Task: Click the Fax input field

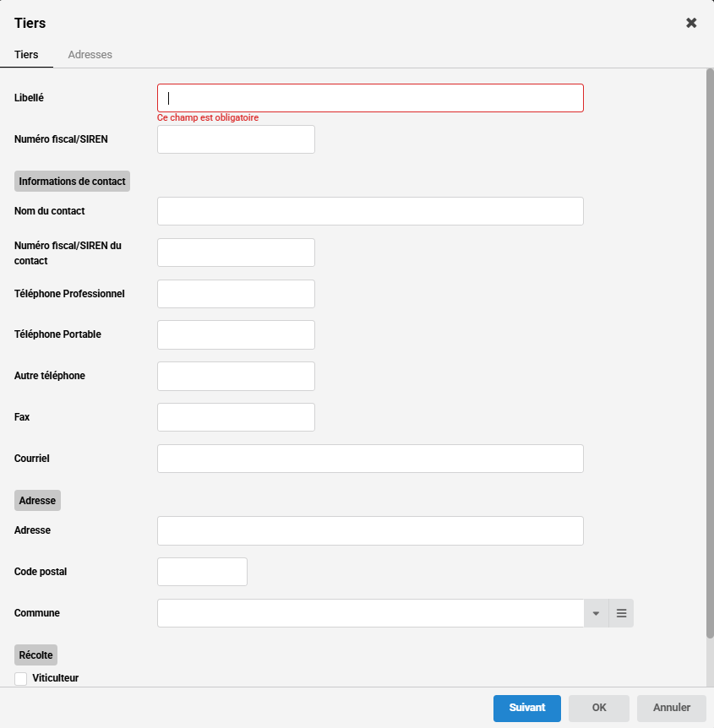Action: tap(236, 417)
